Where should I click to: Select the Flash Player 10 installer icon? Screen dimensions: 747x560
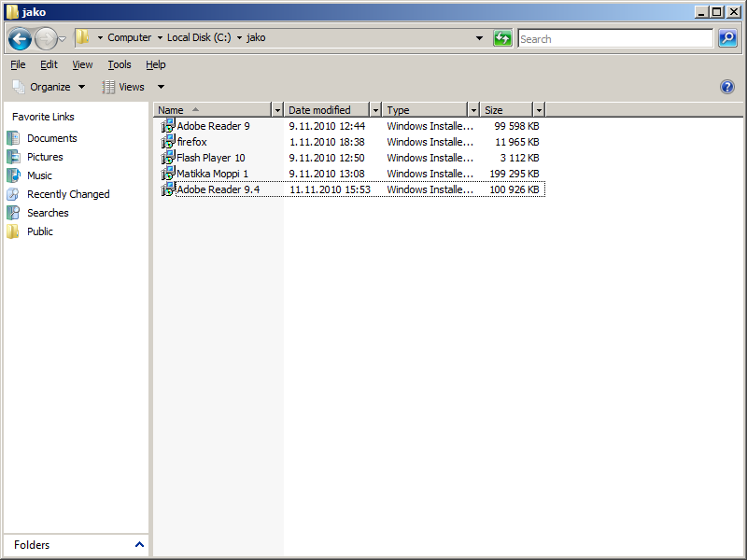[168, 157]
